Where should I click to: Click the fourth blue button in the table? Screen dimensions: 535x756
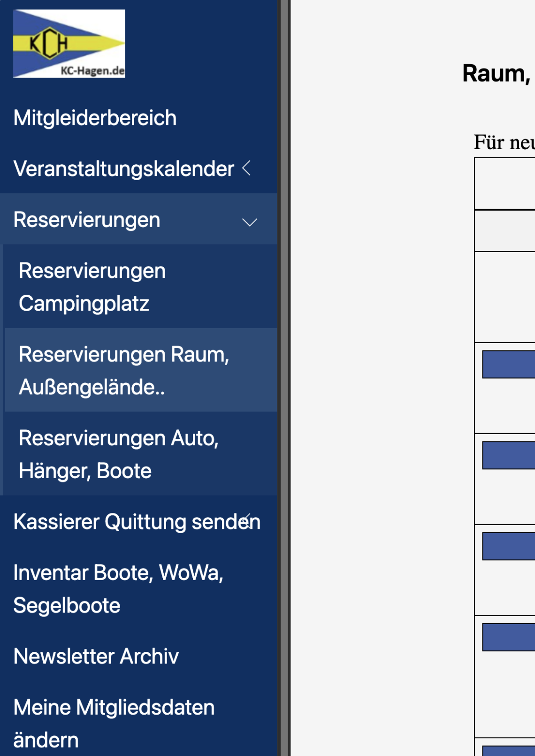[509, 637]
